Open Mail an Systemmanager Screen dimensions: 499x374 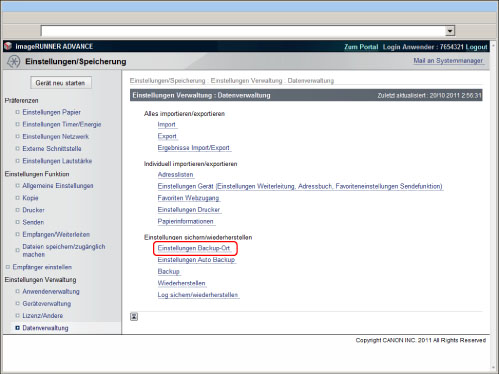click(x=448, y=61)
